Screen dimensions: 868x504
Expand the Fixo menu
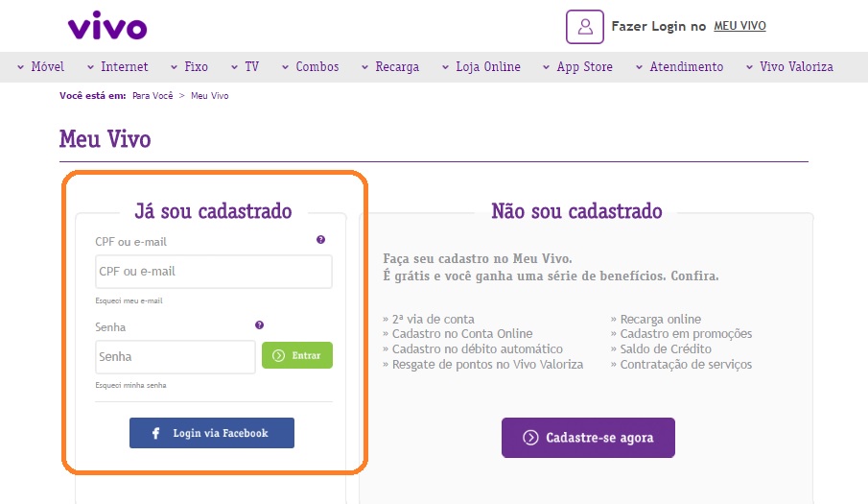click(x=189, y=67)
